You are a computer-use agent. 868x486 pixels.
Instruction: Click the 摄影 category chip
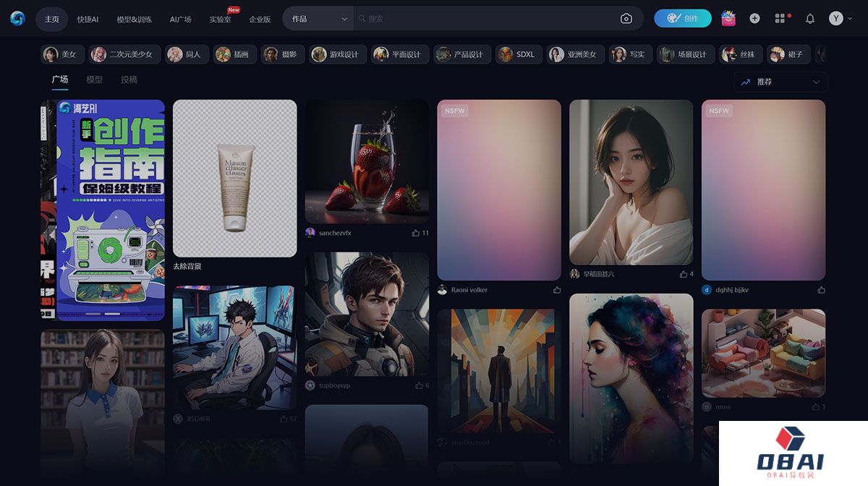point(282,54)
